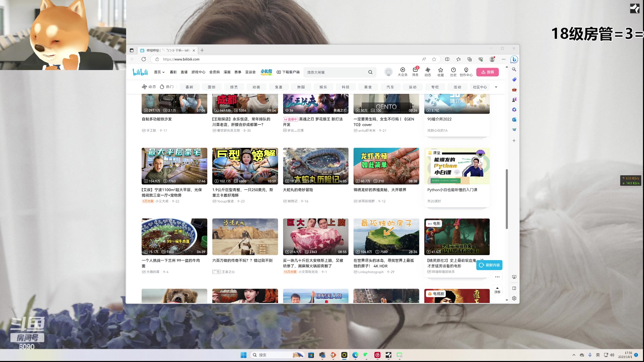Open 创作中心 lightbulb icon
Image resolution: width=644 pixels, height=362 pixels.
click(x=466, y=72)
